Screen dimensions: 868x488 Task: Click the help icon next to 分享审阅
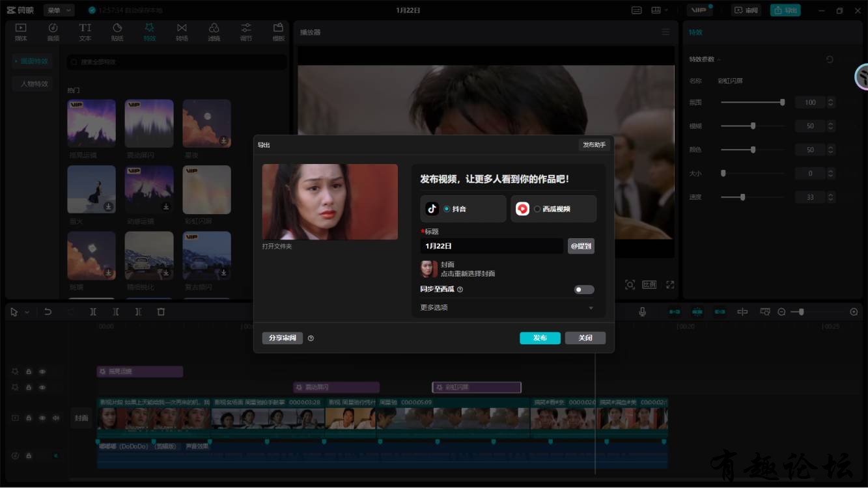pos(311,338)
